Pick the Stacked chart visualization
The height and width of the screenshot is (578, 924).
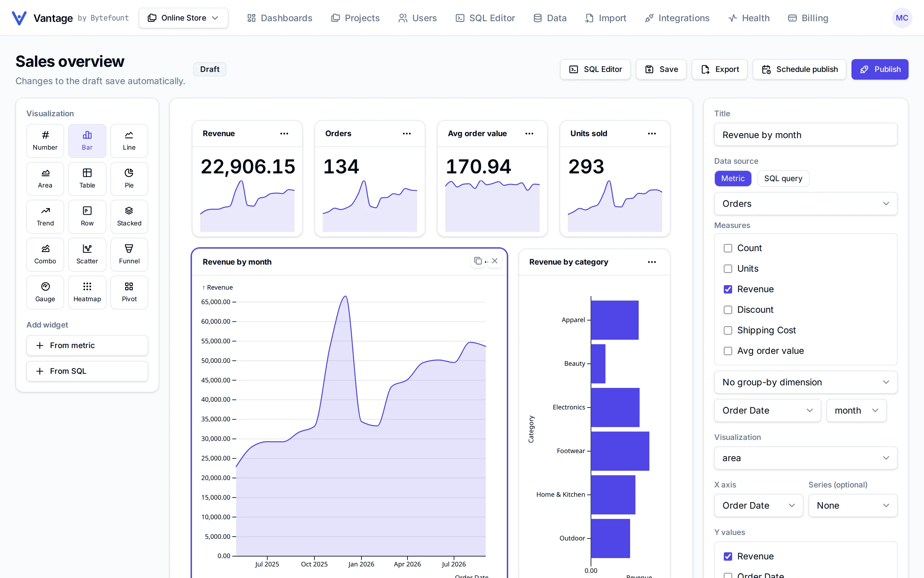(x=129, y=216)
